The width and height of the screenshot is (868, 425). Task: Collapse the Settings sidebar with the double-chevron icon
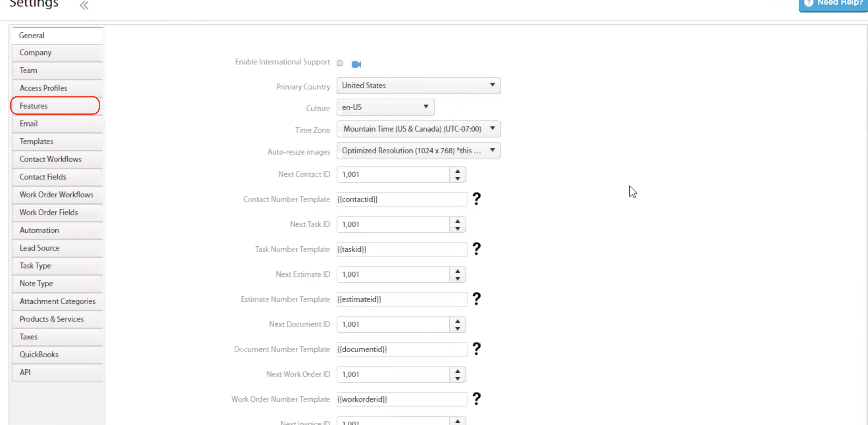pyautogui.click(x=84, y=5)
